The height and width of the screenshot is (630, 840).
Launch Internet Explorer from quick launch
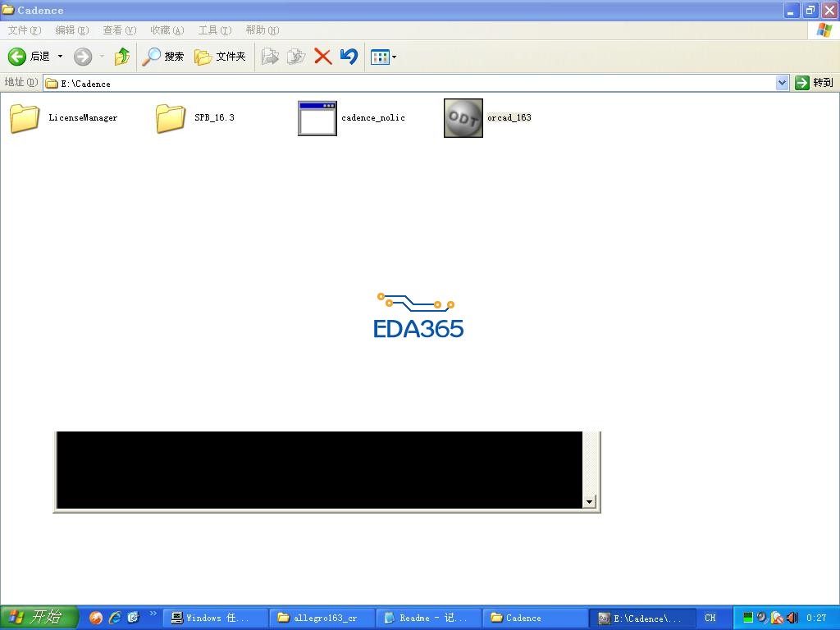115,618
